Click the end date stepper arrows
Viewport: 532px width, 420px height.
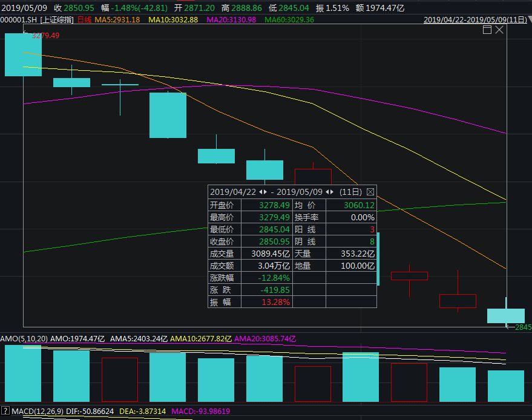330,192
